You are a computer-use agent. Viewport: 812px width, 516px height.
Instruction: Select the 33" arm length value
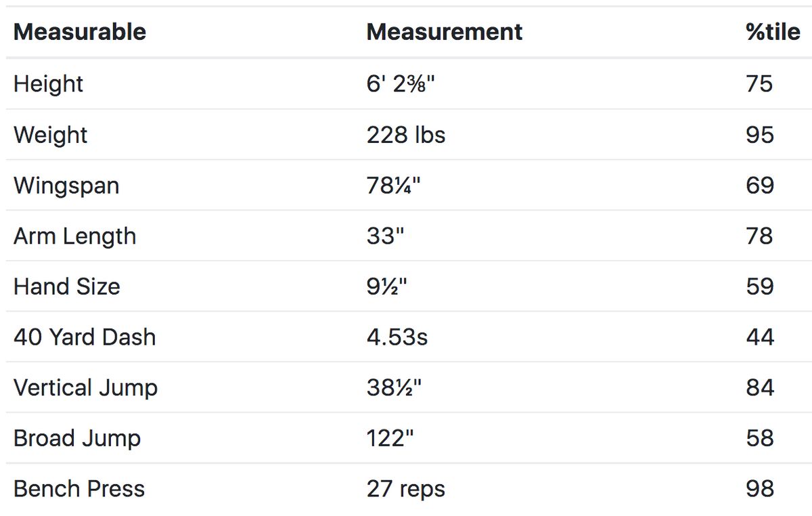[x=384, y=236]
